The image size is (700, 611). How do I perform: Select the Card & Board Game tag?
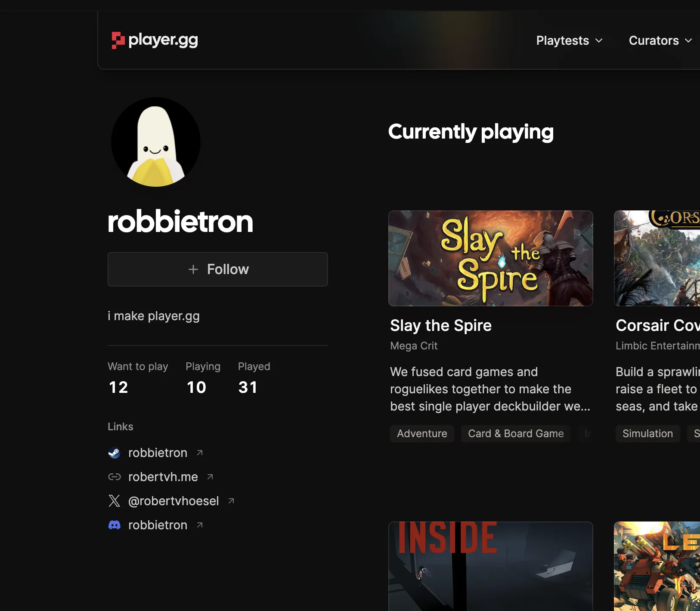[x=516, y=433]
